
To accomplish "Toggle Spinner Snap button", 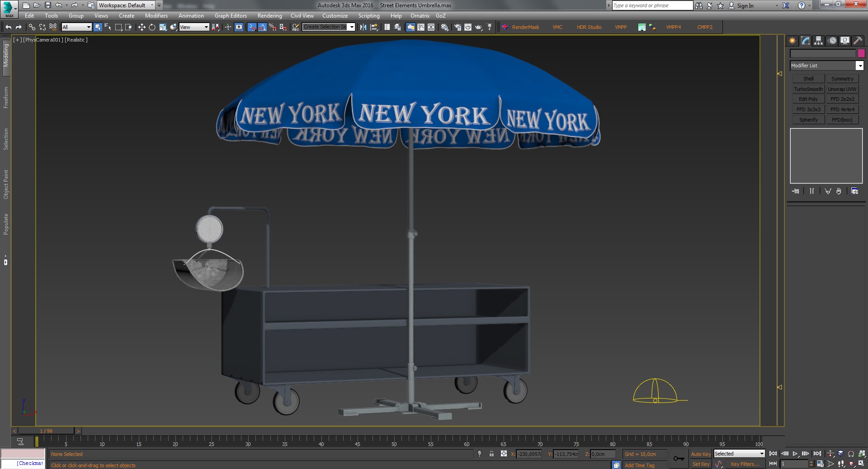I will point(283,27).
